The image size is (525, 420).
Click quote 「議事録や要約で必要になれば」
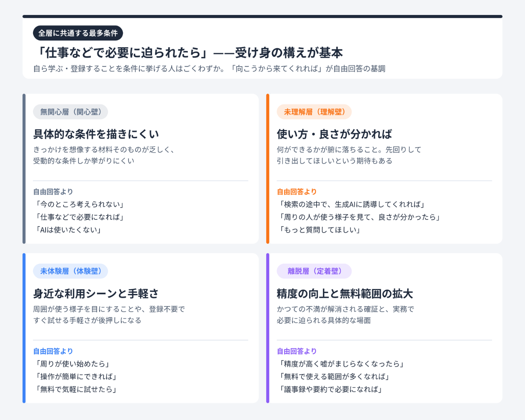(330, 389)
